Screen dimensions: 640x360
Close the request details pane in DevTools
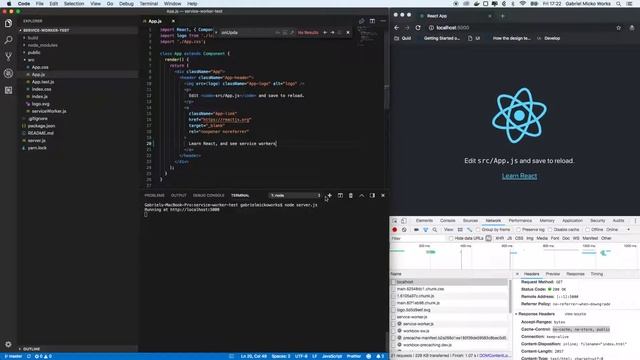coord(517,274)
